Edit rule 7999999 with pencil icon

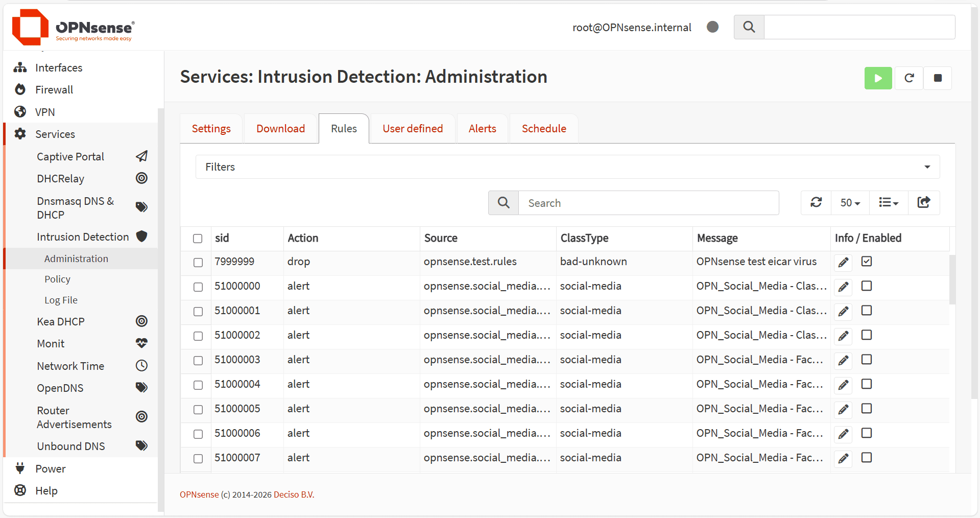point(844,263)
